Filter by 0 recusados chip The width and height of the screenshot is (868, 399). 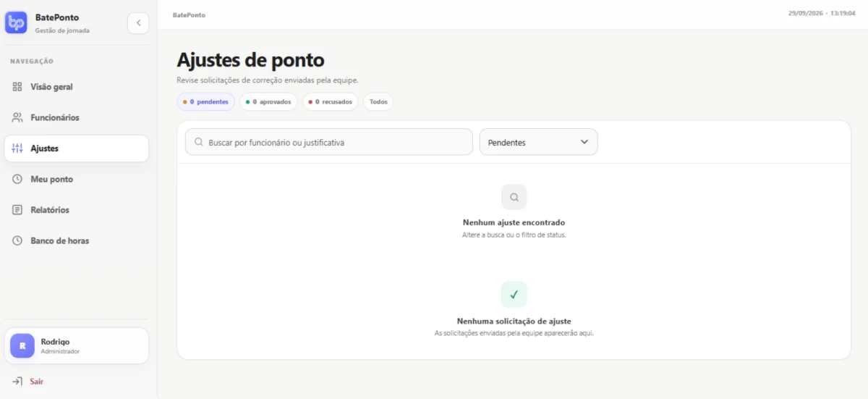point(331,102)
